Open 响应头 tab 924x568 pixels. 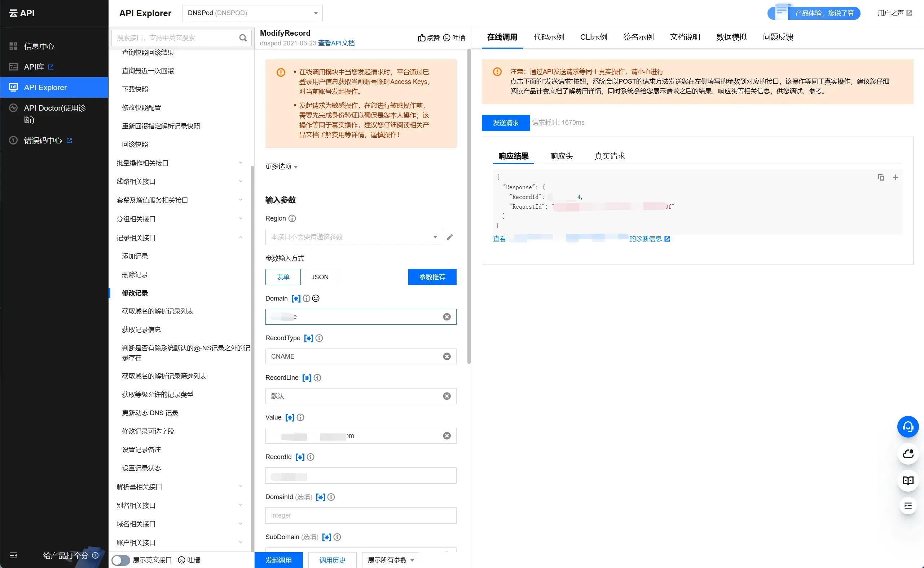click(x=561, y=156)
